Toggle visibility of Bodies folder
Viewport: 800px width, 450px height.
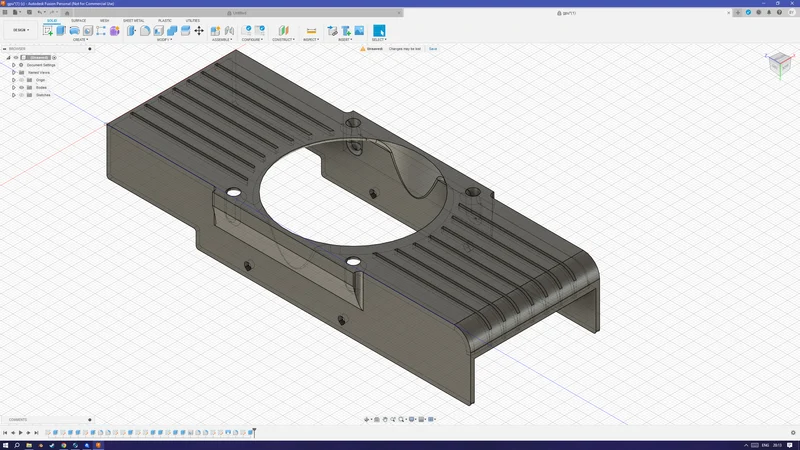pos(21,88)
